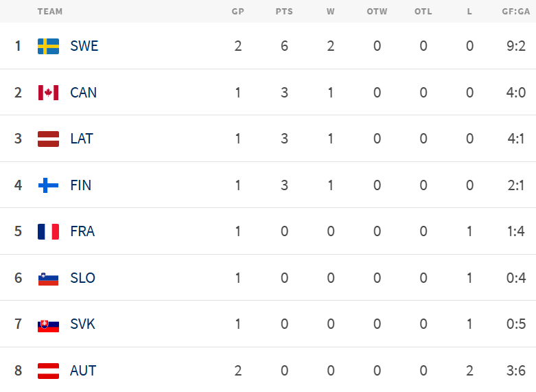Click the TEAM column header
The height and width of the screenshot is (392, 536).
pyautogui.click(x=50, y=12)
